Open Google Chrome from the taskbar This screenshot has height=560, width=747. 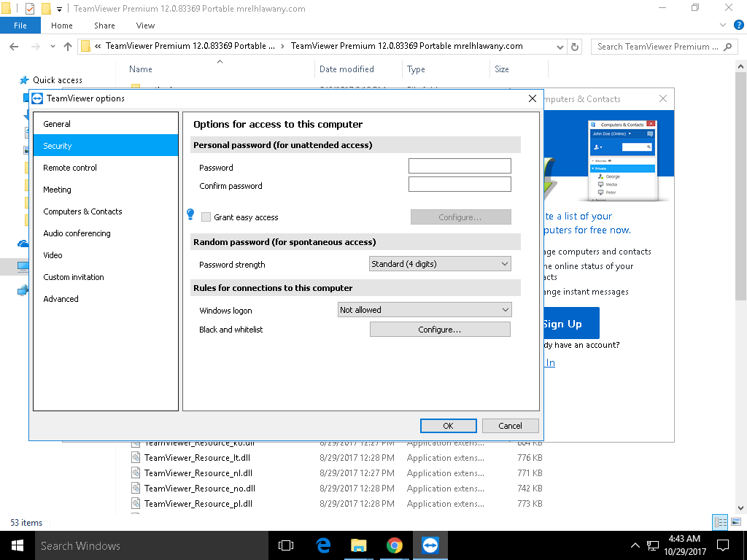point(394,545)
